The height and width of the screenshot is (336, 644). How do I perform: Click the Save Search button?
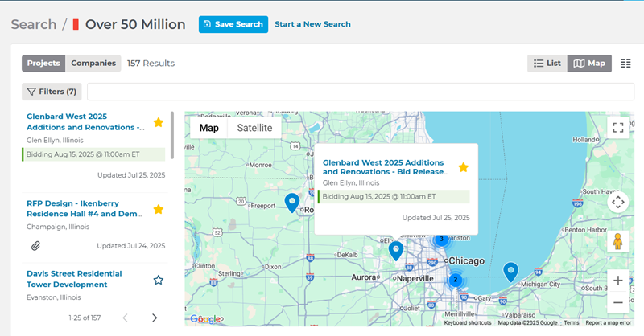tap(233, 24)
